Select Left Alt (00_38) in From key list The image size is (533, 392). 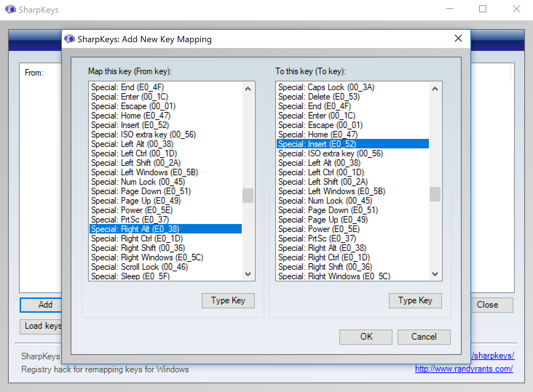click(x=166, y=144)
